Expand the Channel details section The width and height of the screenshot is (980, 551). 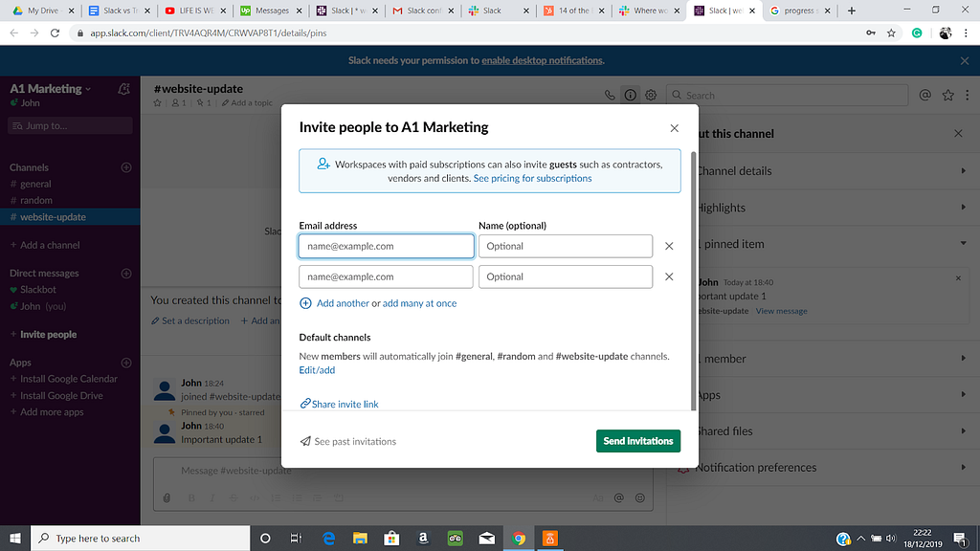click(x=832, y=171)
